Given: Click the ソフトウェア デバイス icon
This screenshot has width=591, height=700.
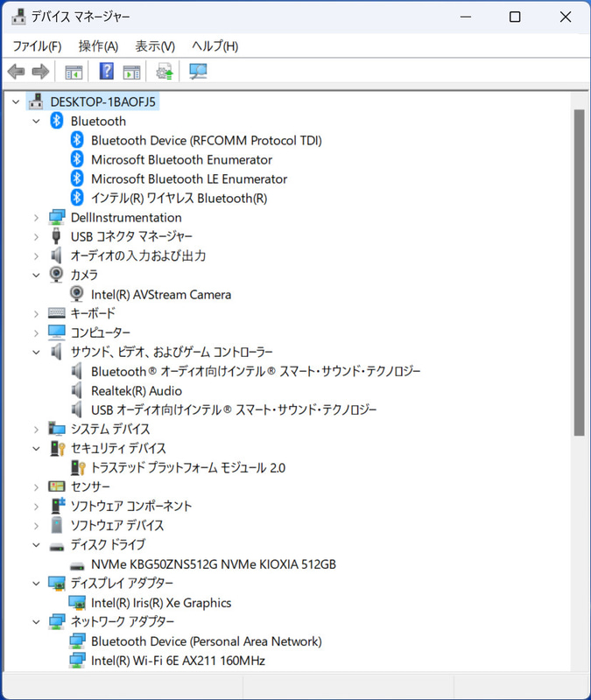Looking at the screenshot, I should click(x=57, y=525).
